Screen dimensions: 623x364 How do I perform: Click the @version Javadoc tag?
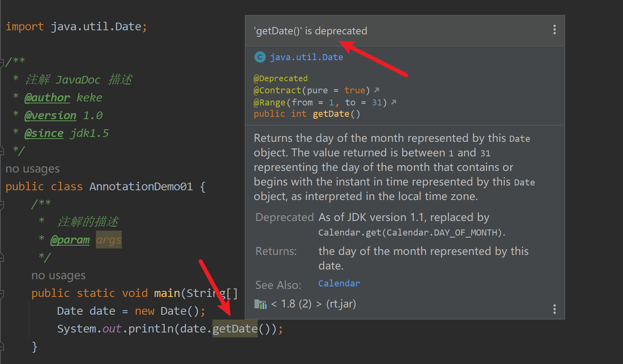click(50, 116)
